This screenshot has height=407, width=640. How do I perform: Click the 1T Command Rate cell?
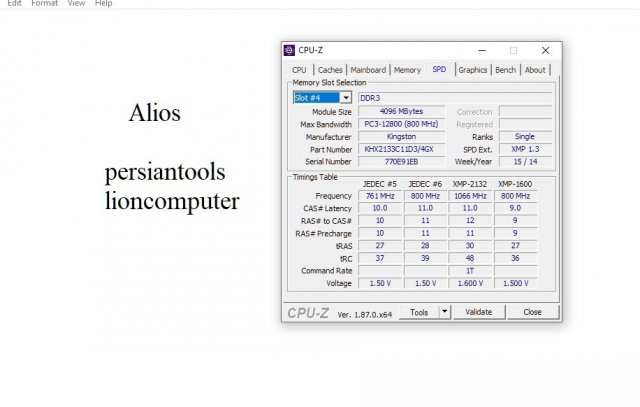point(470,271)
